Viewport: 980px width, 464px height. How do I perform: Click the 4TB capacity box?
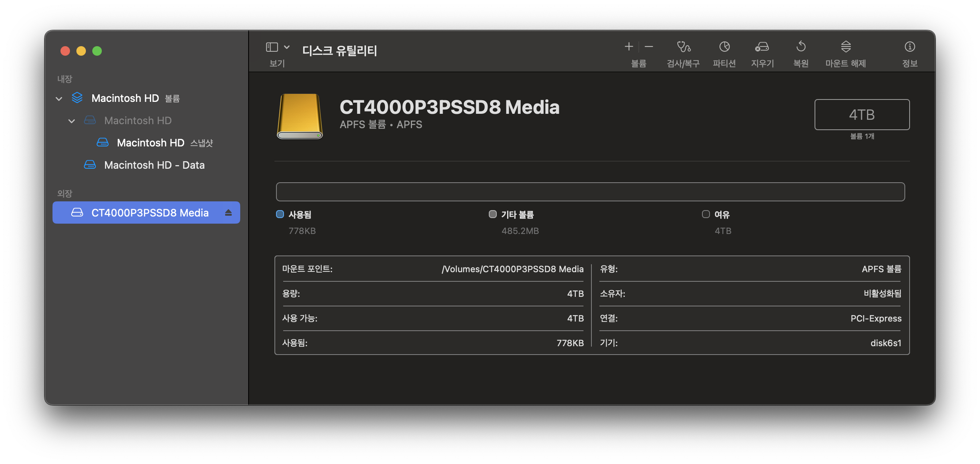tap(861, 115)
